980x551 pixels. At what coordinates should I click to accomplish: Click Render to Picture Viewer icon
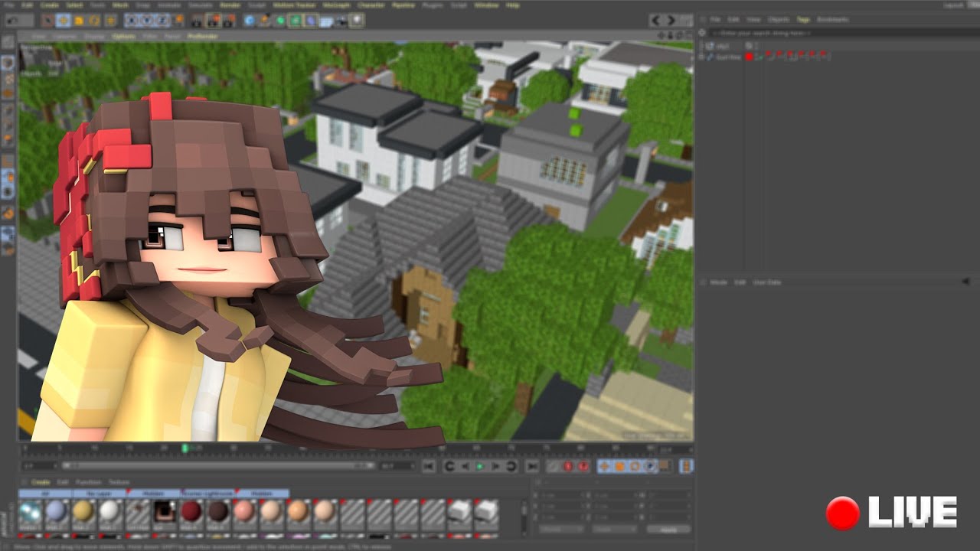[x=213, y=21]
